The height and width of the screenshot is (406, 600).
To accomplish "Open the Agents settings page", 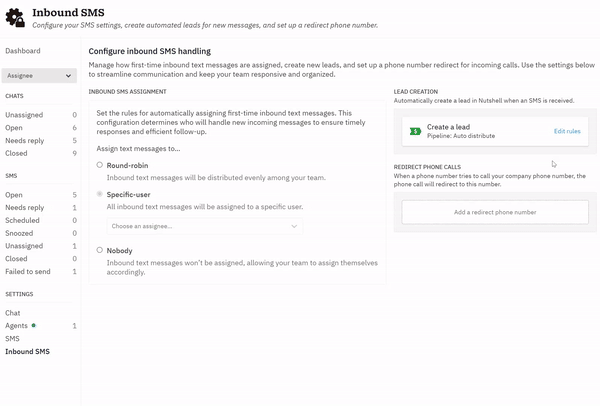I will 16,326.
